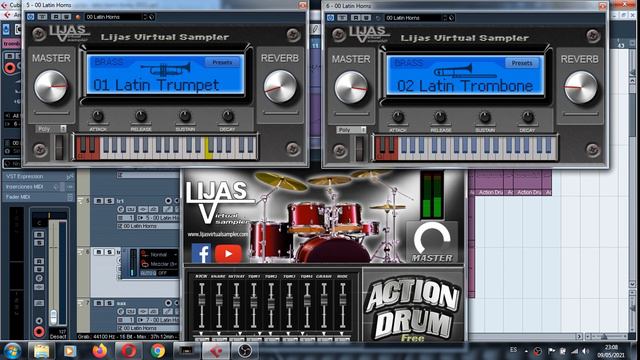The image size is (640, 360).
Task: Switch to Cubase via its taskbar icon
Action: (216, 351)
